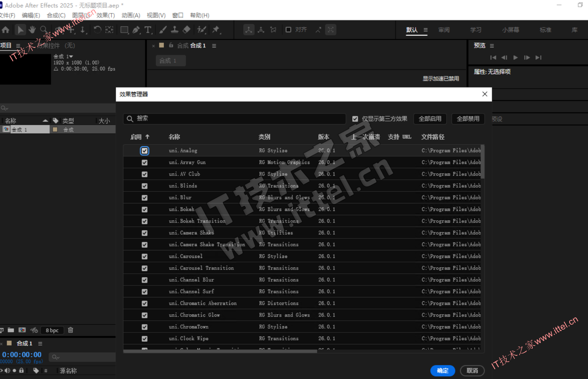Select the Eraser tool

[x=187, y=30]
